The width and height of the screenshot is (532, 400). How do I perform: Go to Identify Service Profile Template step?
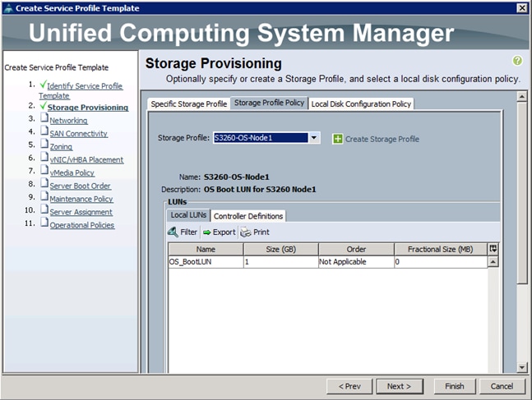[81, 91]
